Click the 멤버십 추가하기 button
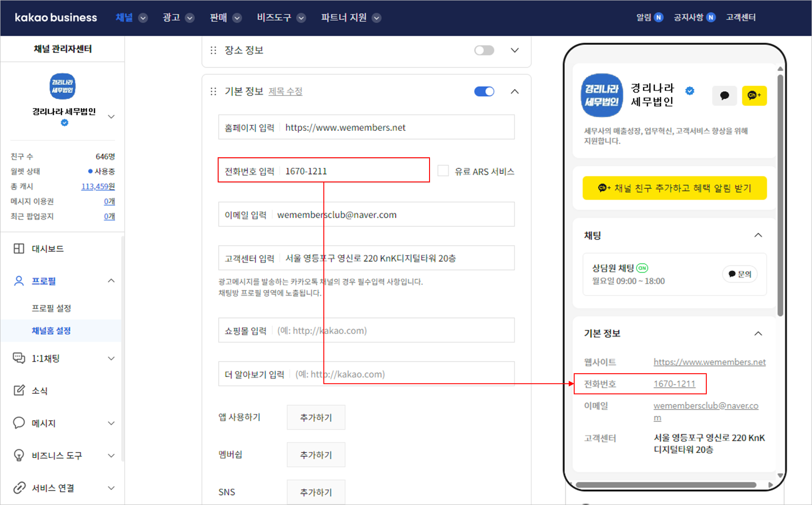The width and height of the screenshot is (812, 505). (316, 455)
